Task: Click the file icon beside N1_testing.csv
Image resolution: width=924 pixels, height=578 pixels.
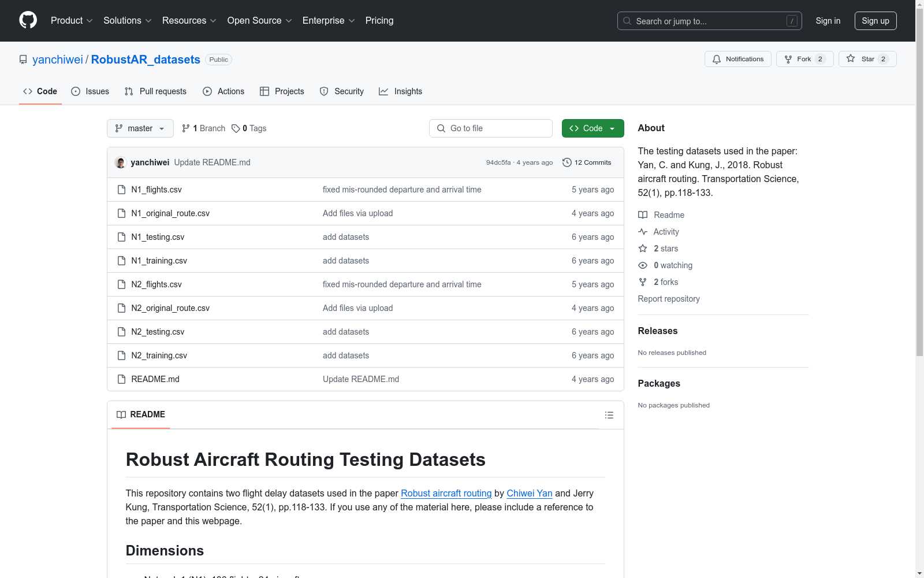Action: 121,237
